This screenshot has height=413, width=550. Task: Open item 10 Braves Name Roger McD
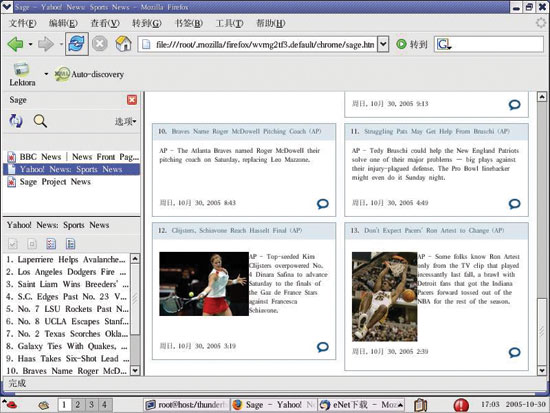tap(67, 371)
